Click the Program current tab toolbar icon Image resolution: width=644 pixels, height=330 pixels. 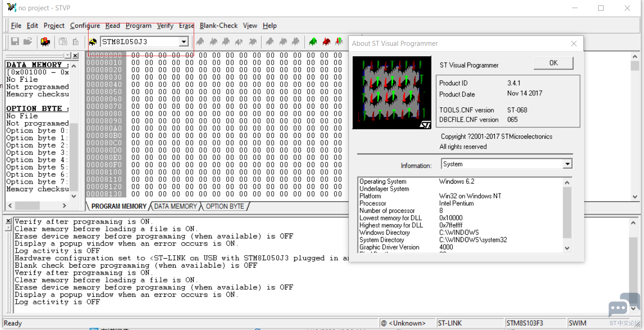point(213,42)
